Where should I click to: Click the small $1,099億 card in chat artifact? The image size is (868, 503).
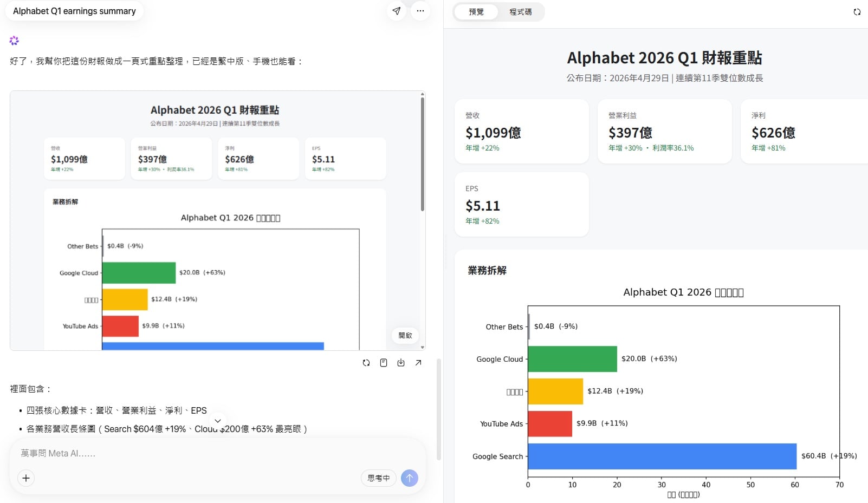coord(85,159)
